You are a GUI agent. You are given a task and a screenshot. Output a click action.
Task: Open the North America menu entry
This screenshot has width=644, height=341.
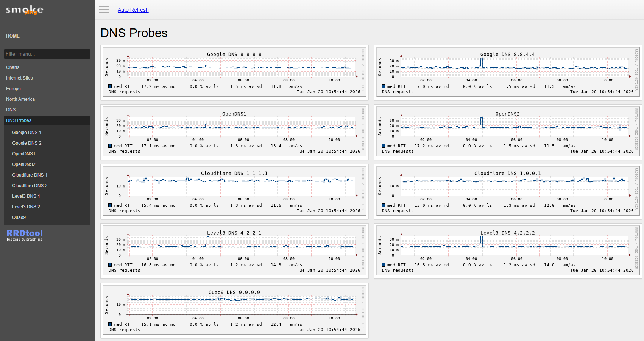click(20, 99)
